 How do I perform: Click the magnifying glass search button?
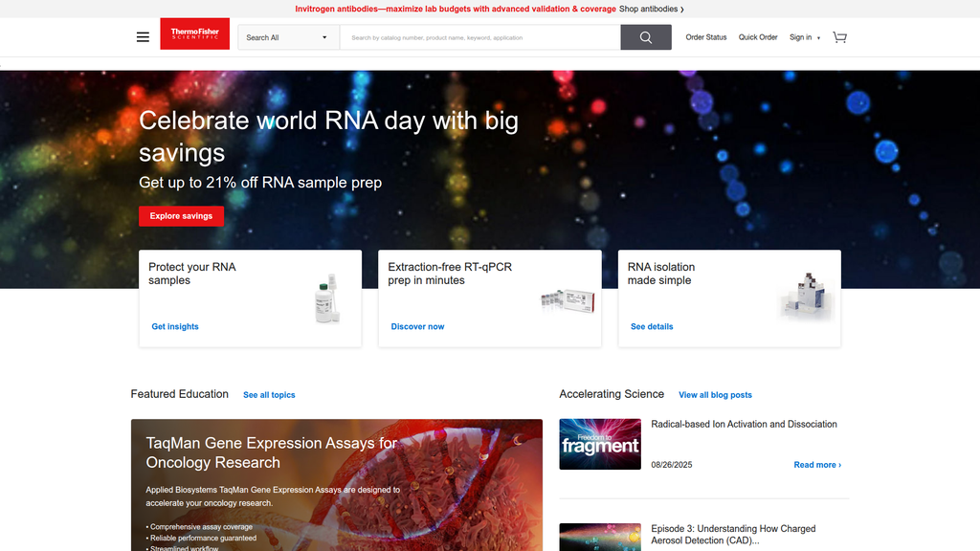pos(646,37)
